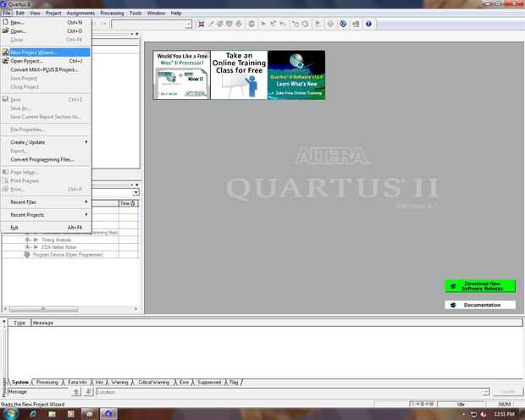This screenshot has width=525, height=420.
Task: Open the Assignments menu
Action: coord(80,13)
